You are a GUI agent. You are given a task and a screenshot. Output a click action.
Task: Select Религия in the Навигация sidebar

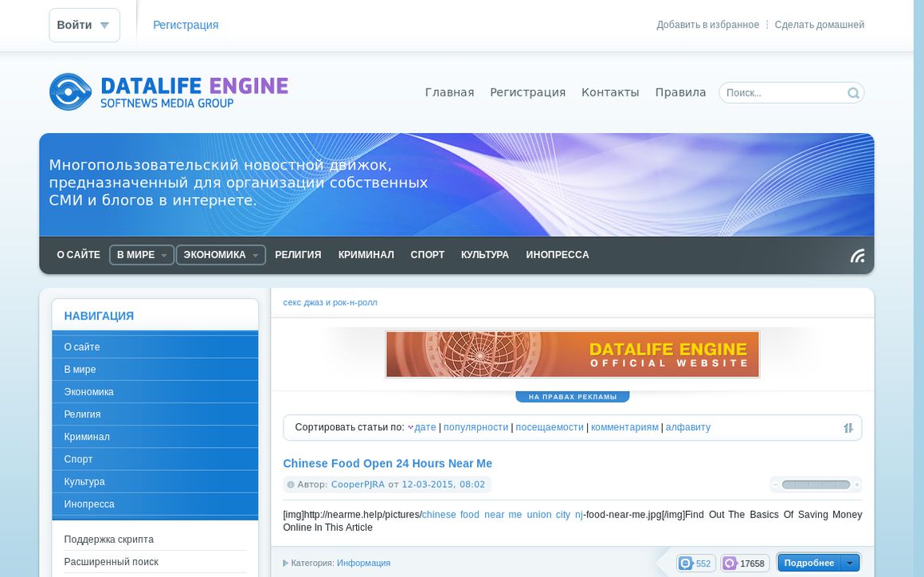coord(155,414)
